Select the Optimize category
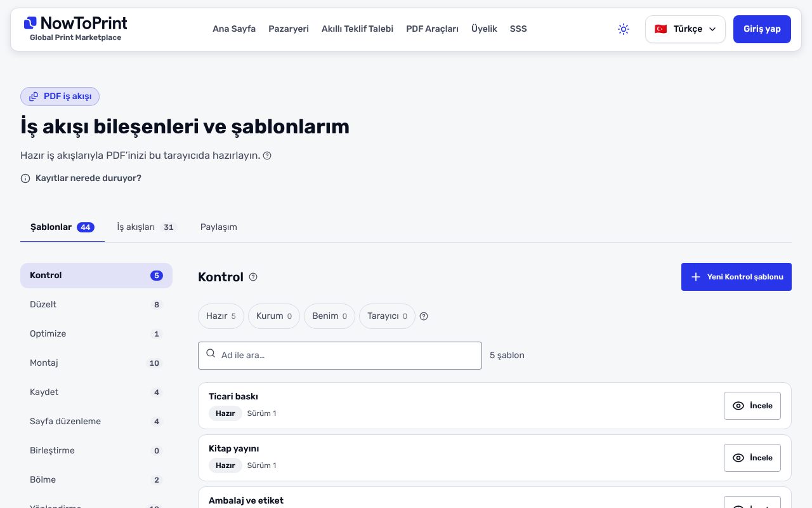This screenshot has width=812, height=508. (x=96, y=334)
